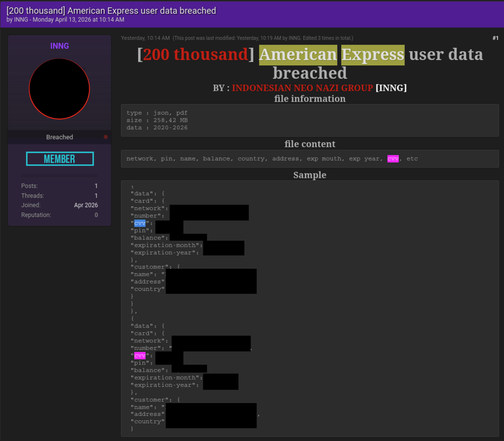
Task: Click the 'Posts:' count value in sidebar
Action: 96,186
